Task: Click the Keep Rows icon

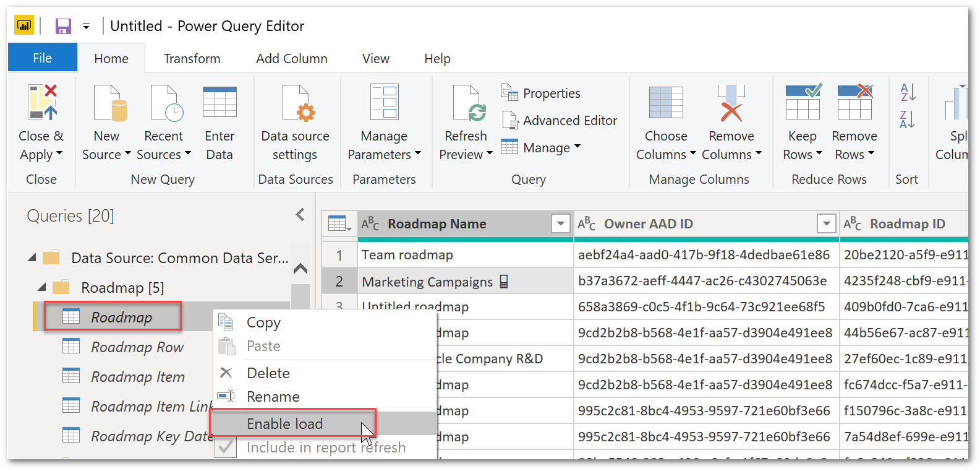Action: click(x=803, y=102)
